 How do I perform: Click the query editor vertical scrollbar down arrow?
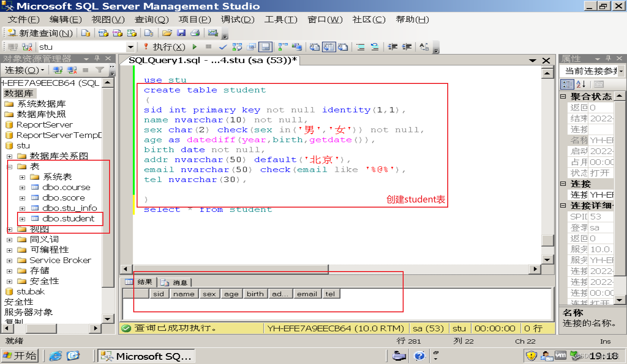pos(548,260)
